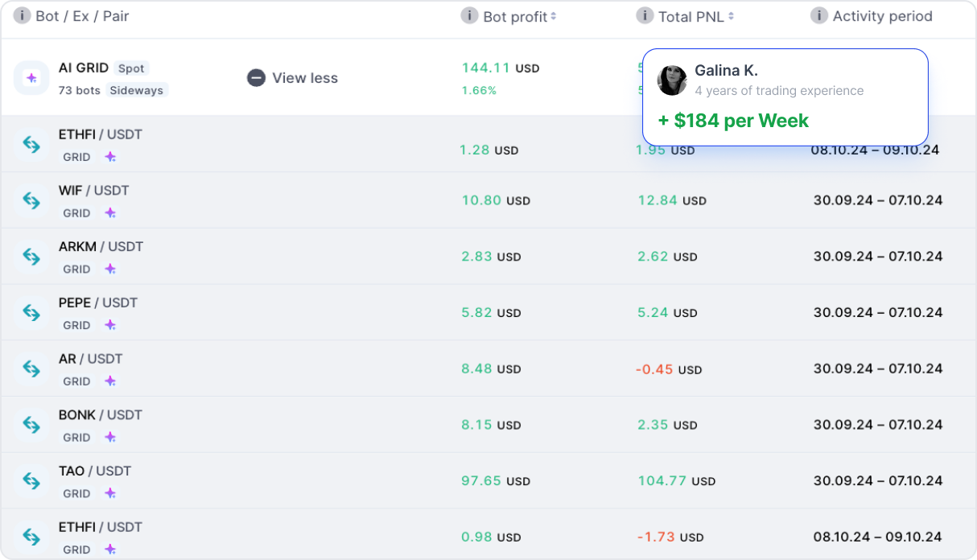Click the purple AI sparkle icon under AR / USDT
This screenshot has width=977, height=560.
[x=110, y=381]
